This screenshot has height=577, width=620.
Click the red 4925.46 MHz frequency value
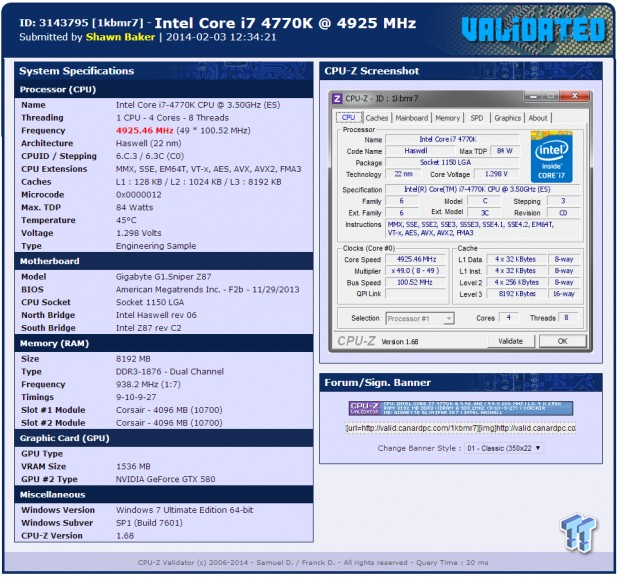point(144,131)
